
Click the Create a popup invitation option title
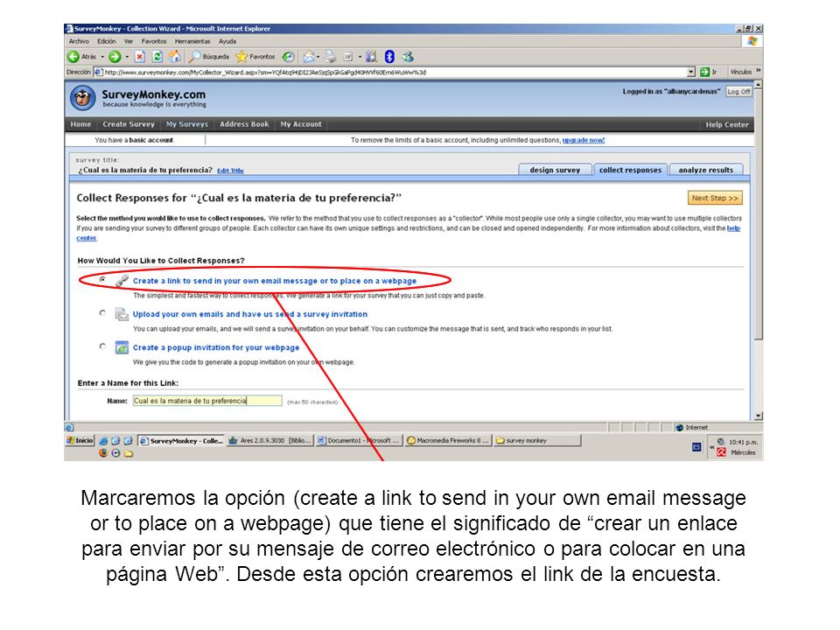[x=216, y=347]
